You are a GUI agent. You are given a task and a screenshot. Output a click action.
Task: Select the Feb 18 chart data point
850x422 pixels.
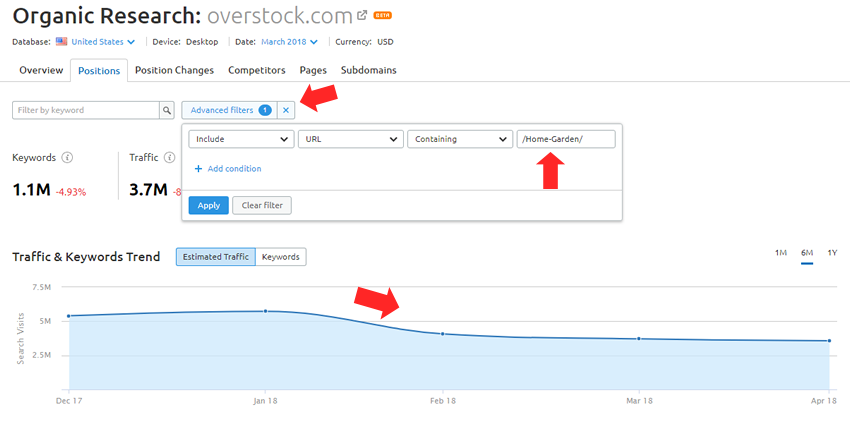(x=442, y=334)
